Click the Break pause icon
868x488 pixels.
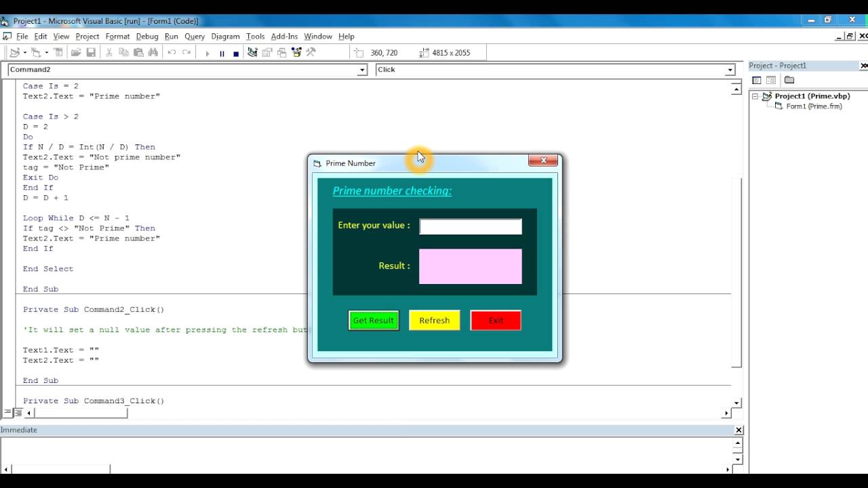coord(222,53)
